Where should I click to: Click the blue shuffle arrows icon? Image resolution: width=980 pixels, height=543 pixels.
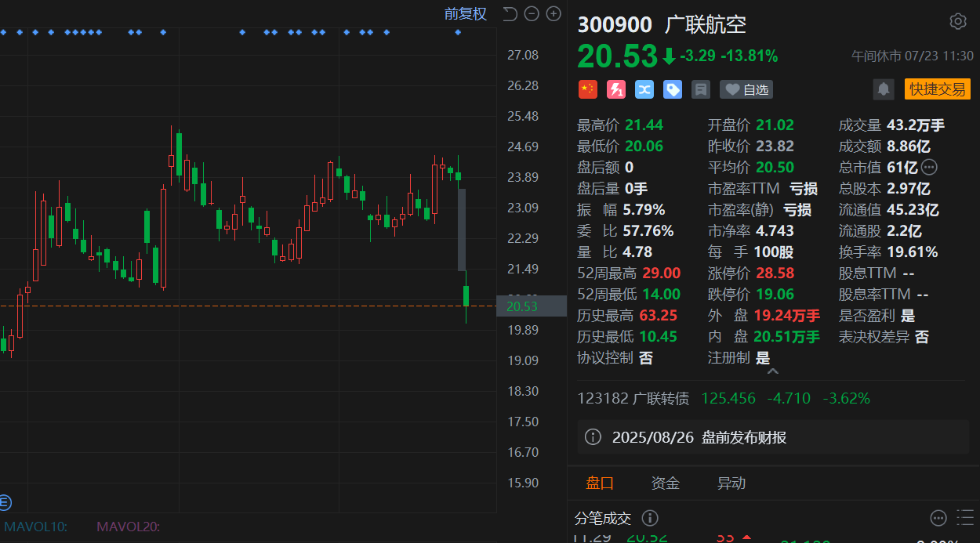click(644, 89)
